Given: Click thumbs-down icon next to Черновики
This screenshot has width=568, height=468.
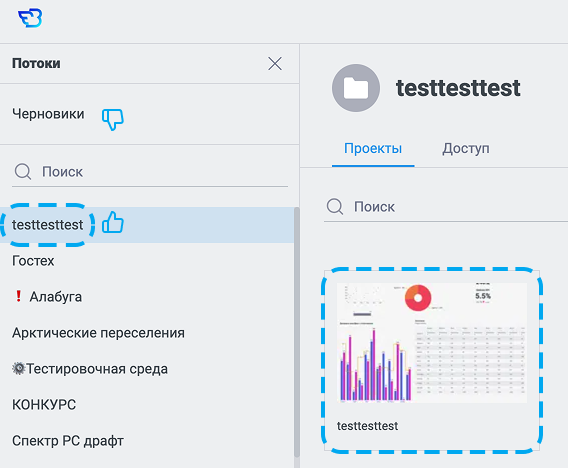Looking at the screenshot, I should (113, 119).
